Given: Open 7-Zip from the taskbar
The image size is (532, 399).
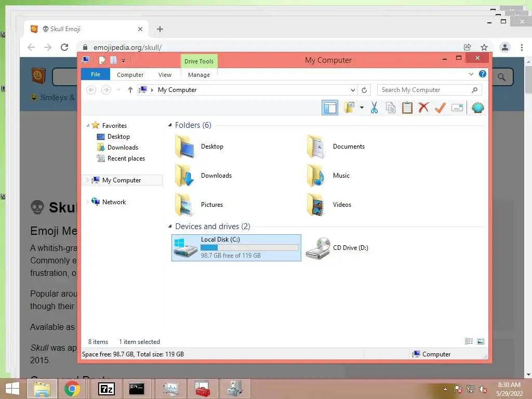Looking at the screenshot, I should (x=106, y=389).
